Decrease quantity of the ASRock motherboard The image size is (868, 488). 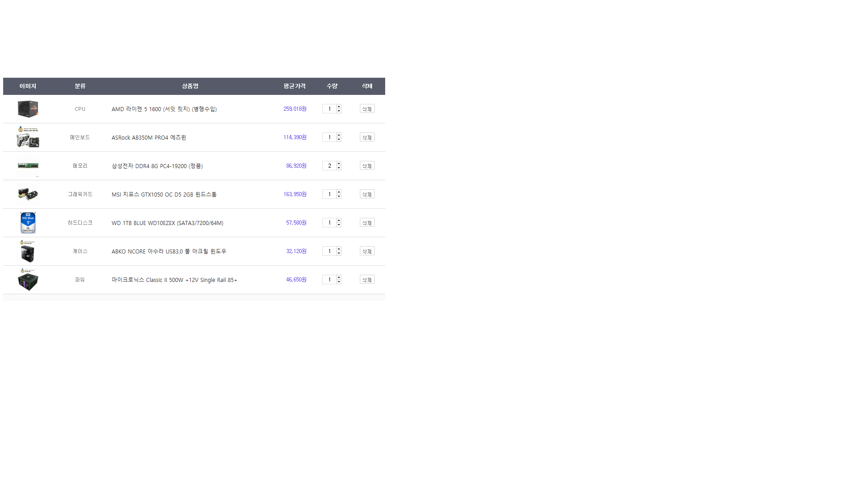[339, 140]
